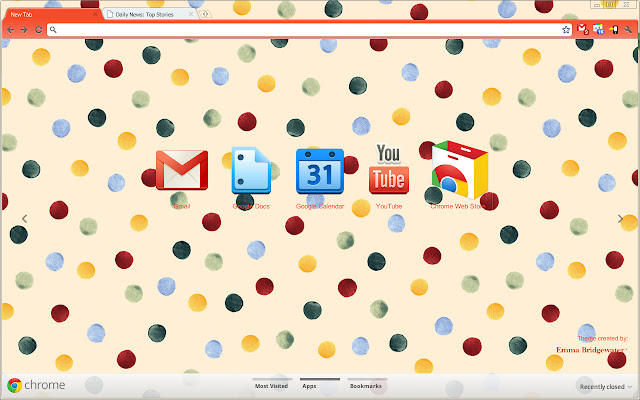
Task: Expand the Recently closed menu
Action: (606, 387)
